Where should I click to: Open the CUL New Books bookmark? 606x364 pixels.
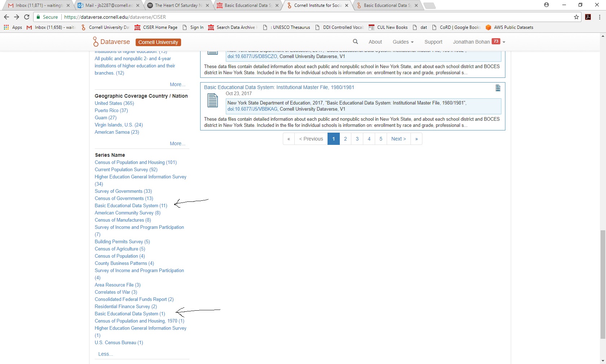pos(388,27)
